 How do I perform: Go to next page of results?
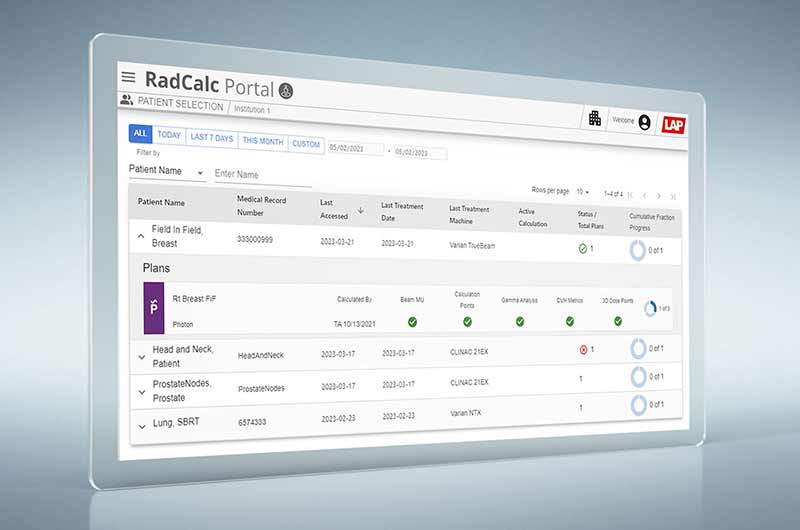point(659,196)
